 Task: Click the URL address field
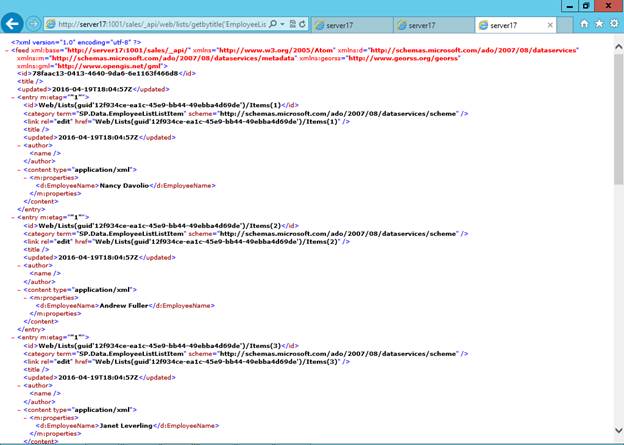[x=162, y=24]
